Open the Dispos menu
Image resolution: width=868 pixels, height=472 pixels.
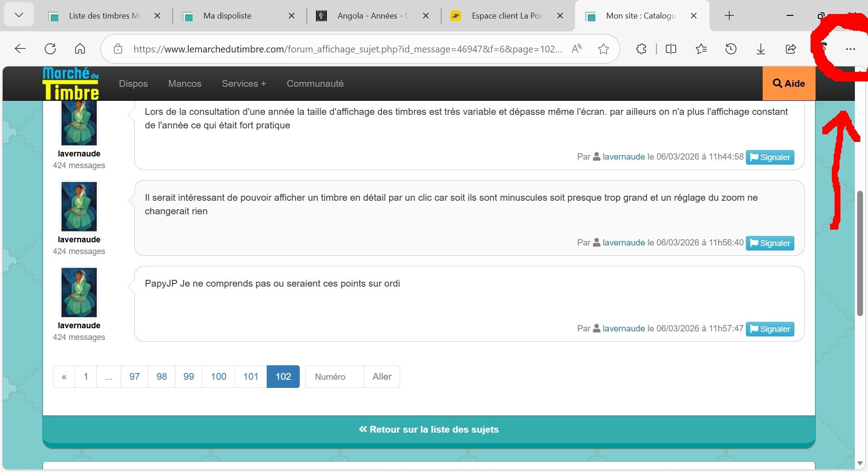tap(133, 84)
